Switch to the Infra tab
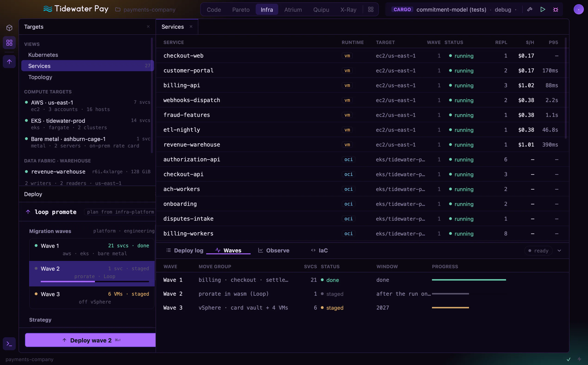The width and height of the screenshot is (588, 365). (x=267, y=10)
